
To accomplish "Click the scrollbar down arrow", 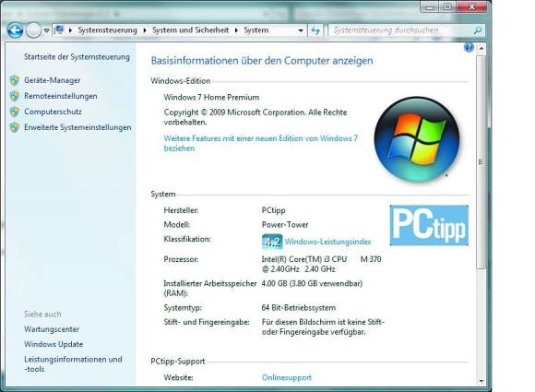I will pos(481,381).
